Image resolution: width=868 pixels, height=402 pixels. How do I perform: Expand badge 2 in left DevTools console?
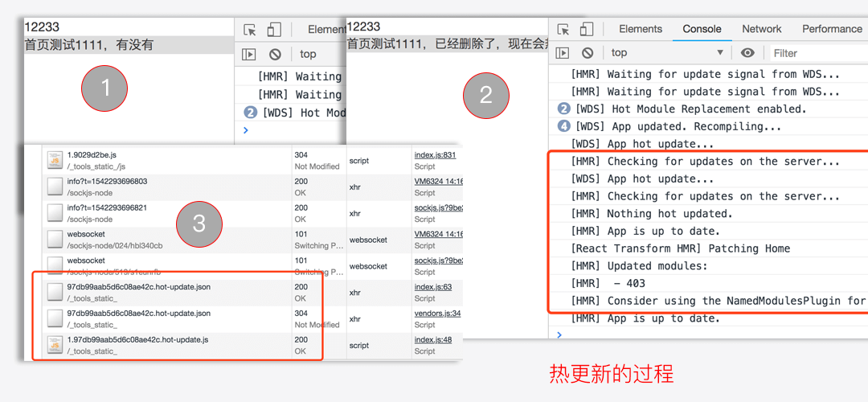[x=250, y=113]
